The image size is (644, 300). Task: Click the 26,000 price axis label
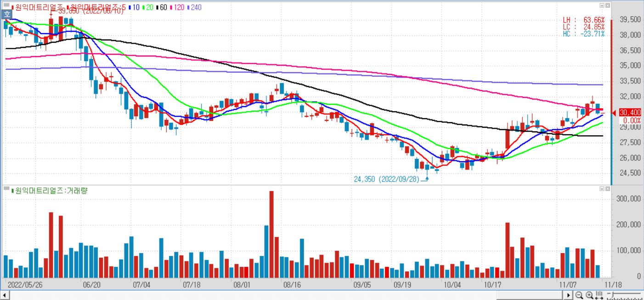tap(630, 158)
